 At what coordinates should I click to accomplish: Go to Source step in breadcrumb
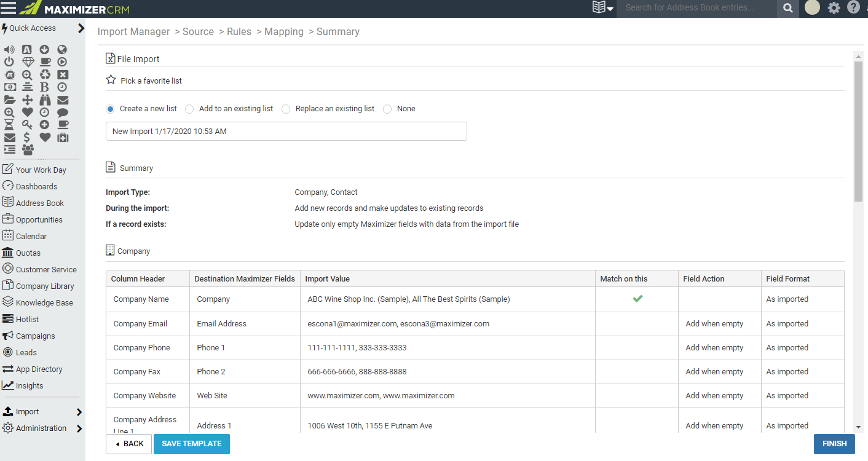[x=198, y=32]
